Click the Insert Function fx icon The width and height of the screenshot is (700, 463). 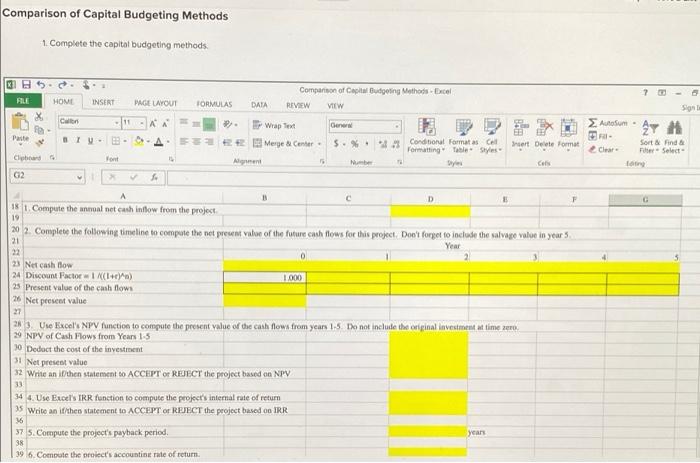(154, 177)
